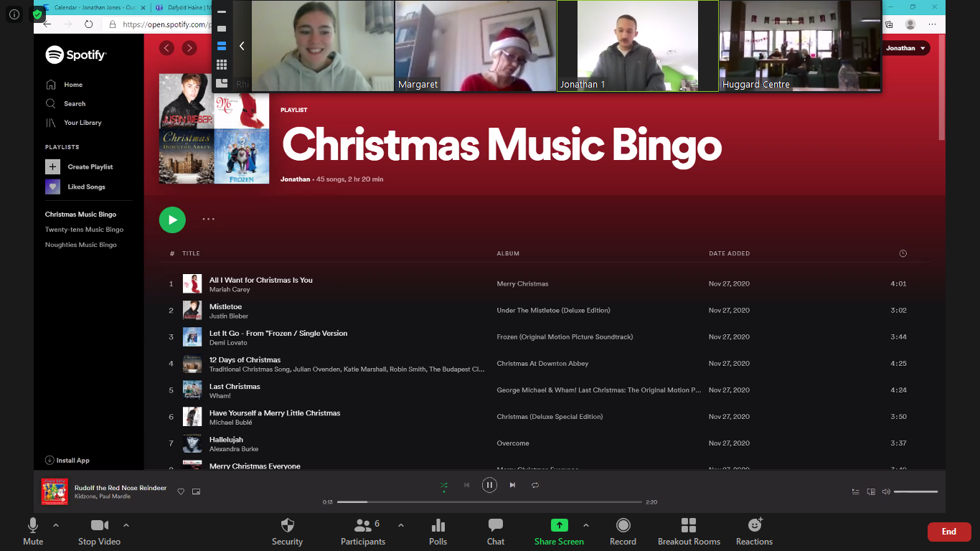Sort tracks by ALBUM column
The image size is (980, 551).
pyautogui.click(x=508, y=253)
